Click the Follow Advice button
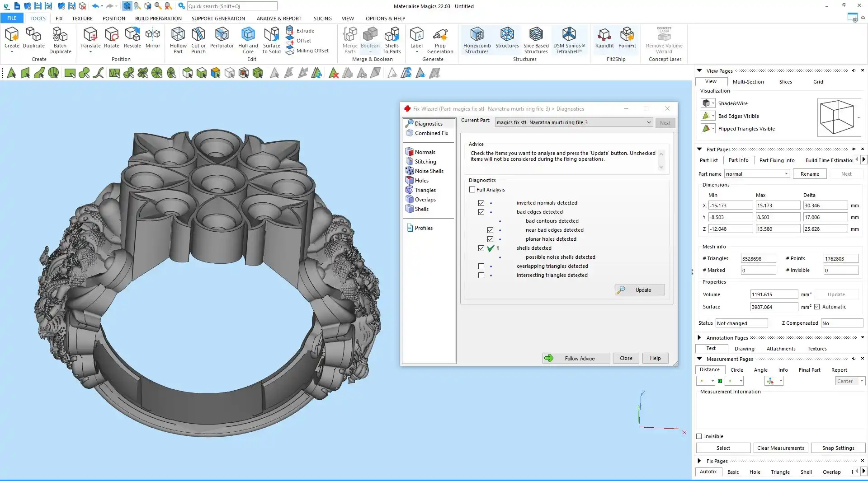 tap(576, 359)
